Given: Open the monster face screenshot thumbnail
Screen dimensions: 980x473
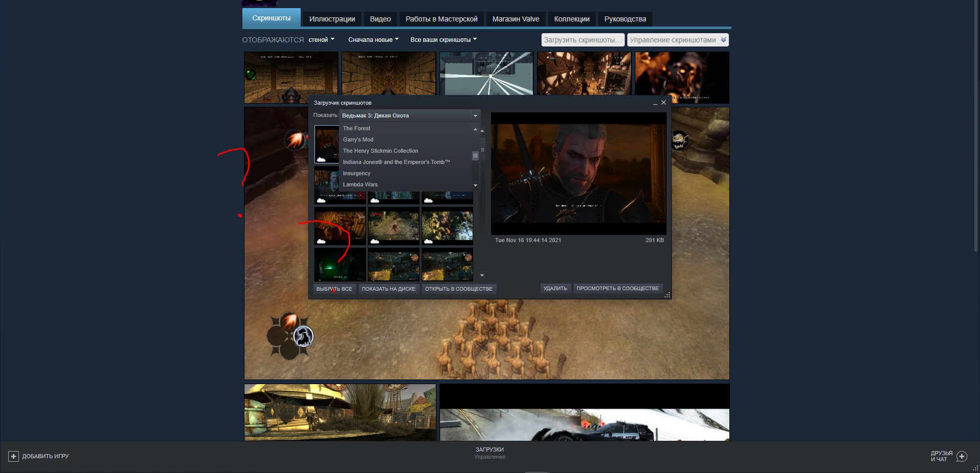Looking at the screenshot, I should point(682,77).
